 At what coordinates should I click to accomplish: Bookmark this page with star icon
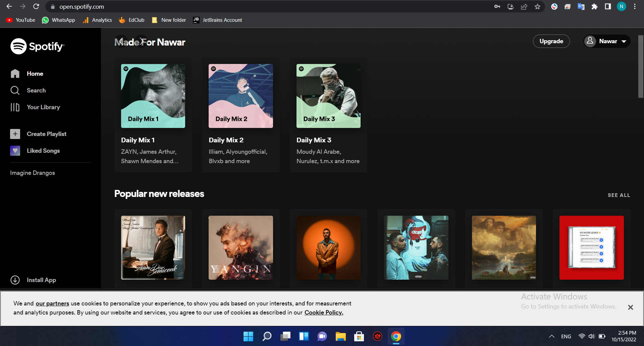[x=537, y=7]
